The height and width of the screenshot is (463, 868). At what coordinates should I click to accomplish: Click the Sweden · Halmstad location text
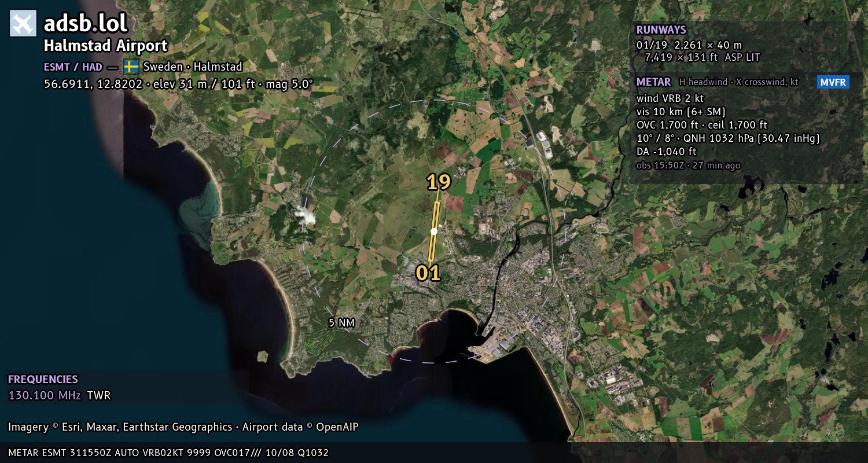(x=193, y=67)
